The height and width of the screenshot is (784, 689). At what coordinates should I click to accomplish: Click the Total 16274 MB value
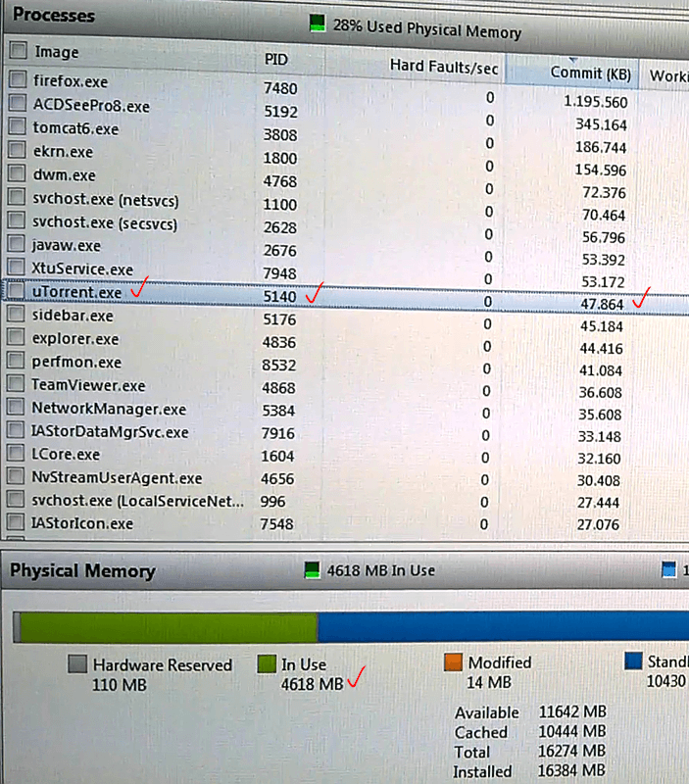point(571,751)
